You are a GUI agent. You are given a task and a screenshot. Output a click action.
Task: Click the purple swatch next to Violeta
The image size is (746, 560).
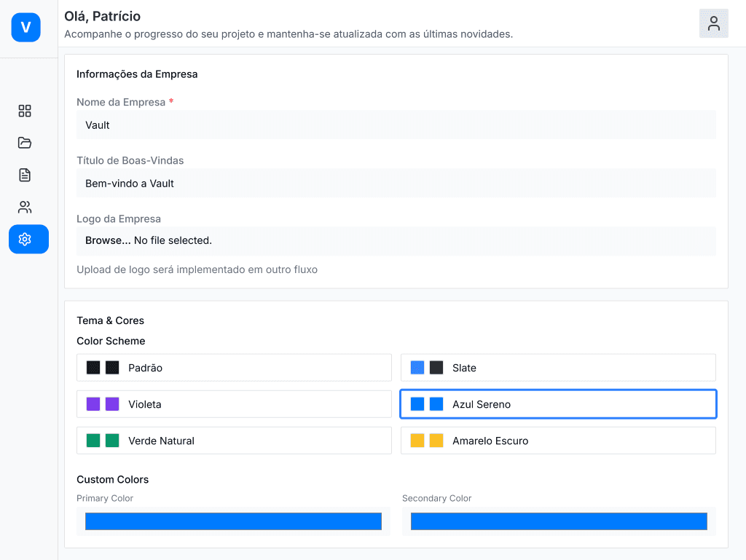(x=93, y=404)
